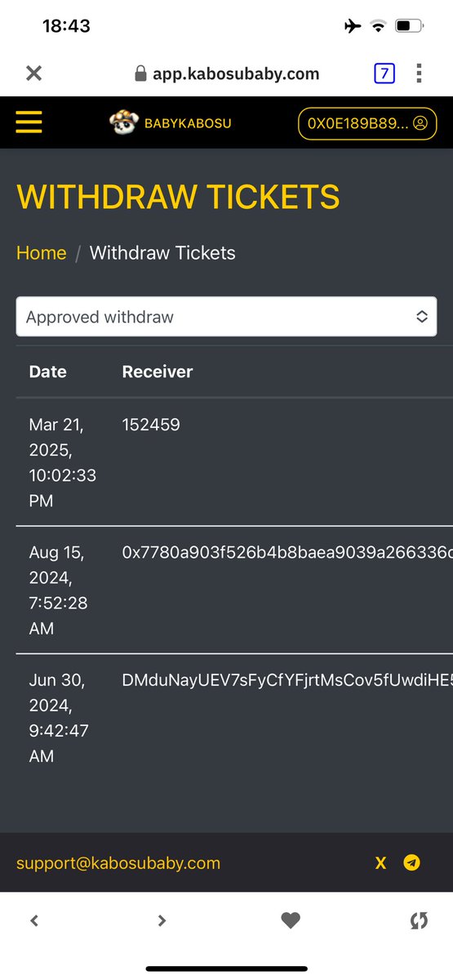Tap the heart favorite icon

pos(291,920)
